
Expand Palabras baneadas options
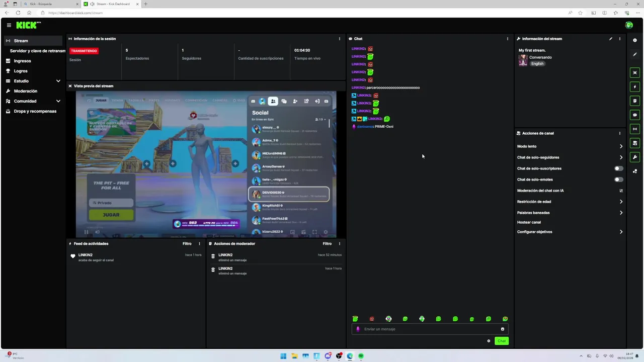pyautogui.click(x=621, y=213)
